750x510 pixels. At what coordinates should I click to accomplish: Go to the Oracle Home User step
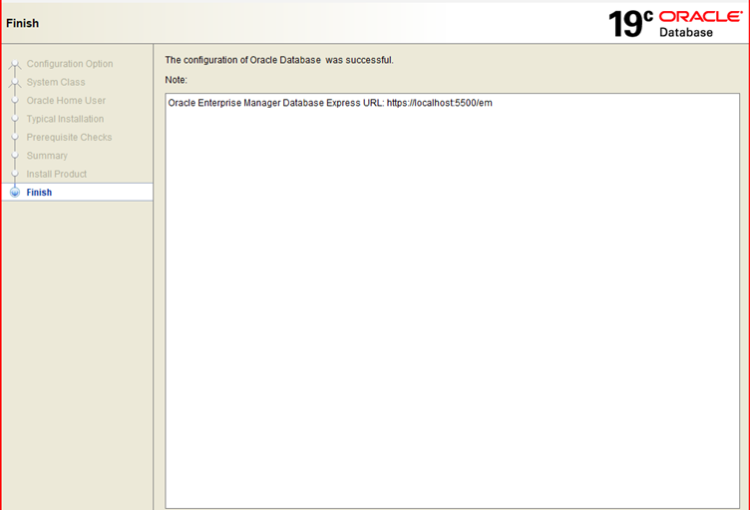pyautogui.click(x=65, y=100)
